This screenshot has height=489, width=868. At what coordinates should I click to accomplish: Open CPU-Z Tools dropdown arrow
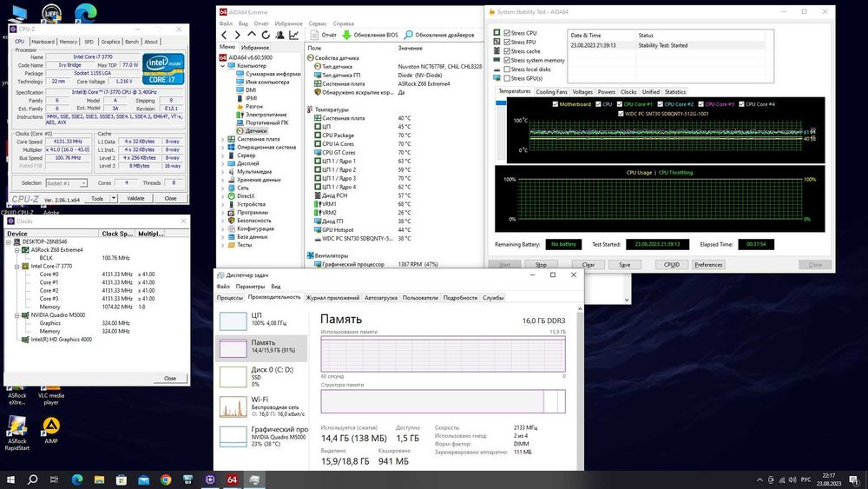[114, 198]
